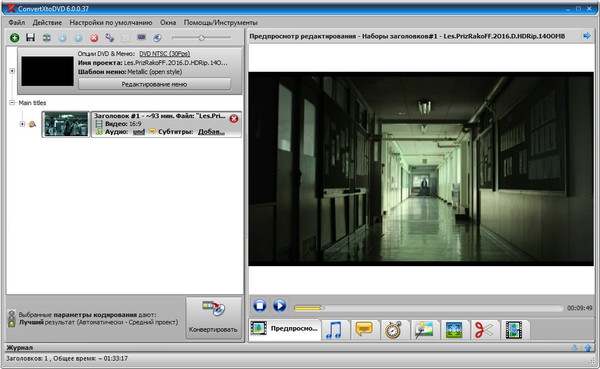This screenshot has width=600, height=369.
Task: Open the Файл menu
Action: [16, 23]
